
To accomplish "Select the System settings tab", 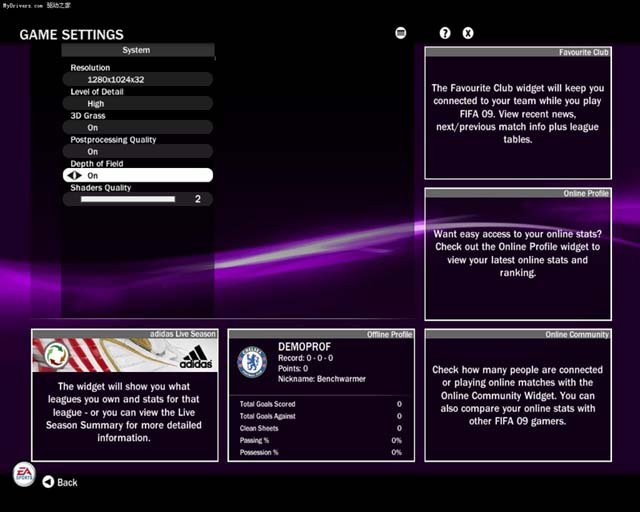I will pos(138,50).
